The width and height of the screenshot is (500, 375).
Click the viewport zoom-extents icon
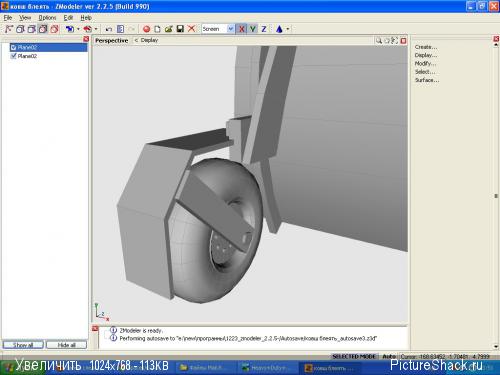pyautogui.click(x=395, y=41)
